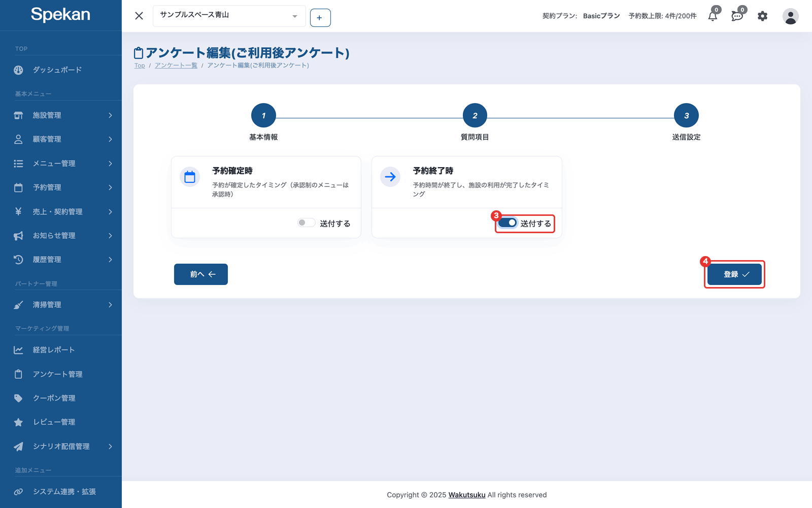Expand the シナリオ配信管理 menu

[x=61, y=447]
